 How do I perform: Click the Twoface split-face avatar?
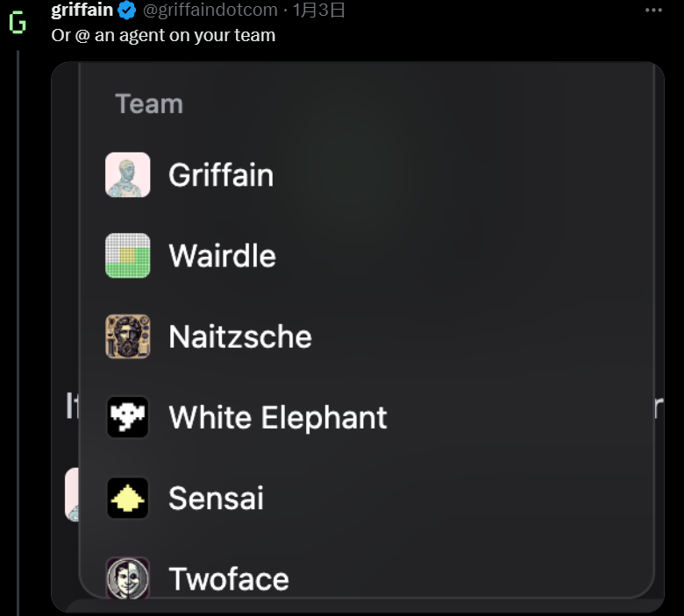(128, 577)
